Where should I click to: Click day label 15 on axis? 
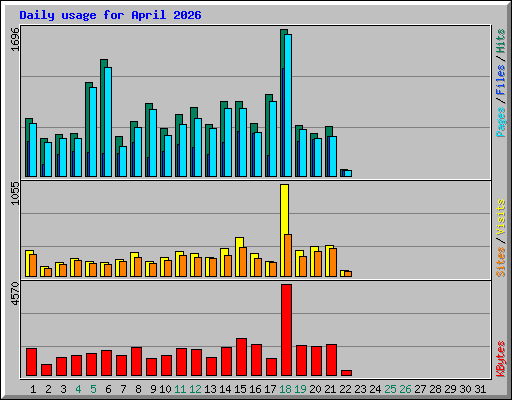240,389
